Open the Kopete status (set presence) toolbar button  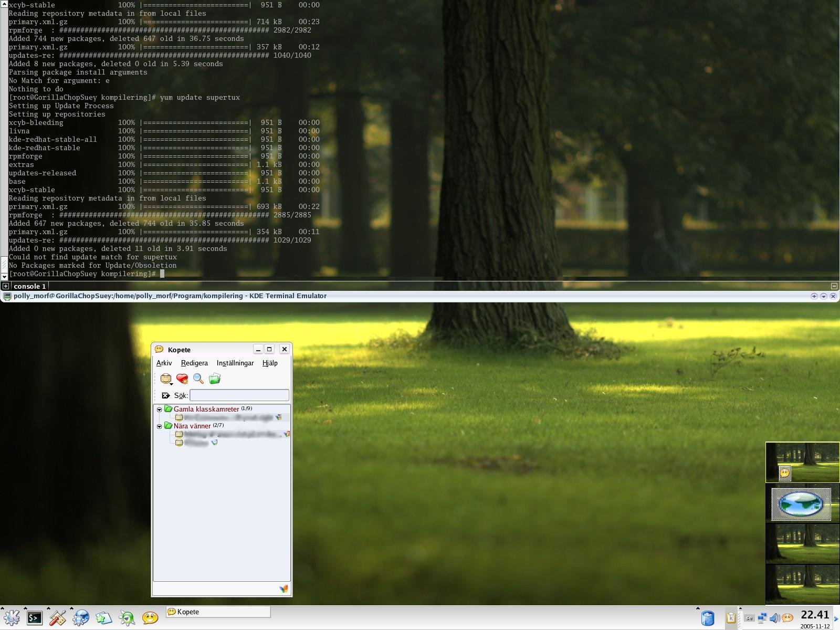coord(166,379)
